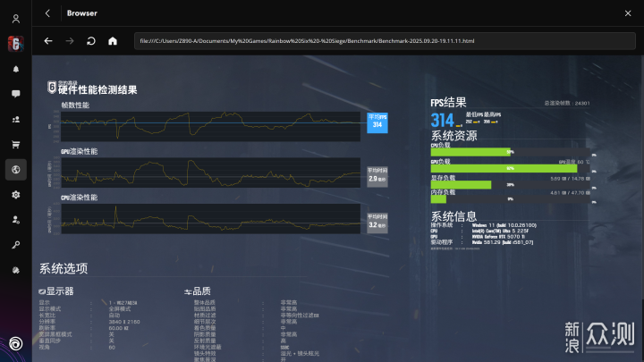
Task: Open the performance gauge icon in sidebar
Action: (x=15, y=270)
